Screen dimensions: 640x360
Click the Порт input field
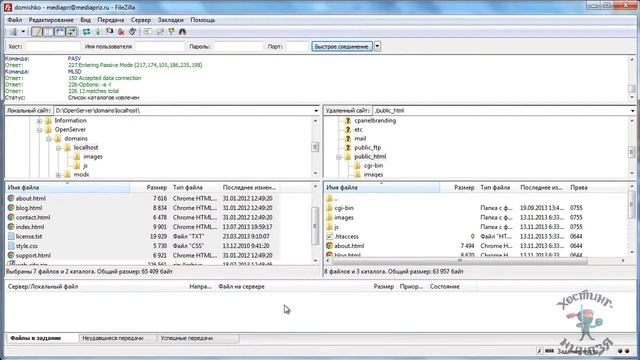click(x=297, y=47)
